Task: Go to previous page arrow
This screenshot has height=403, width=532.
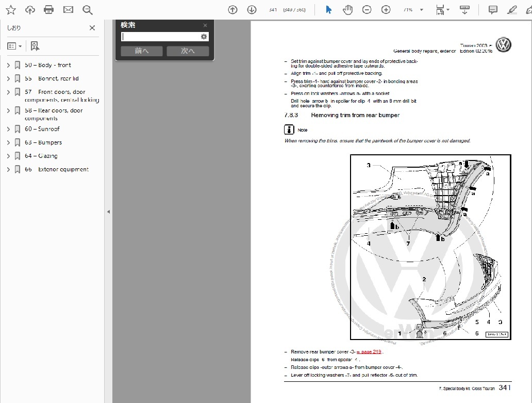Action: point(233,10)
